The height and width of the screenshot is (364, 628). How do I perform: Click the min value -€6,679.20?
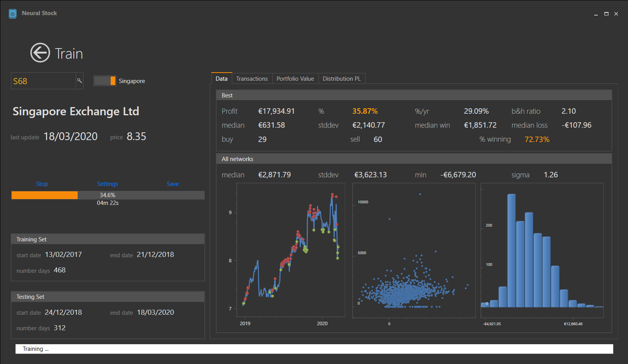pos(458,175)
